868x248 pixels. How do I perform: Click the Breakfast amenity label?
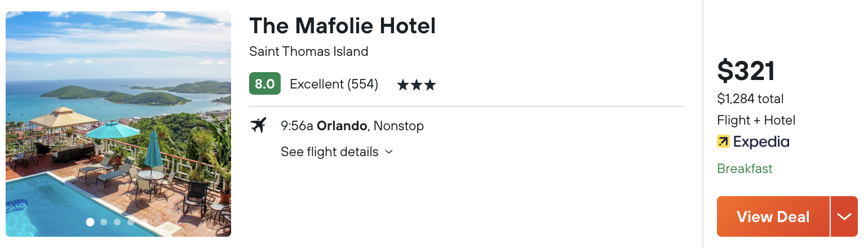(x=745, y=169)
